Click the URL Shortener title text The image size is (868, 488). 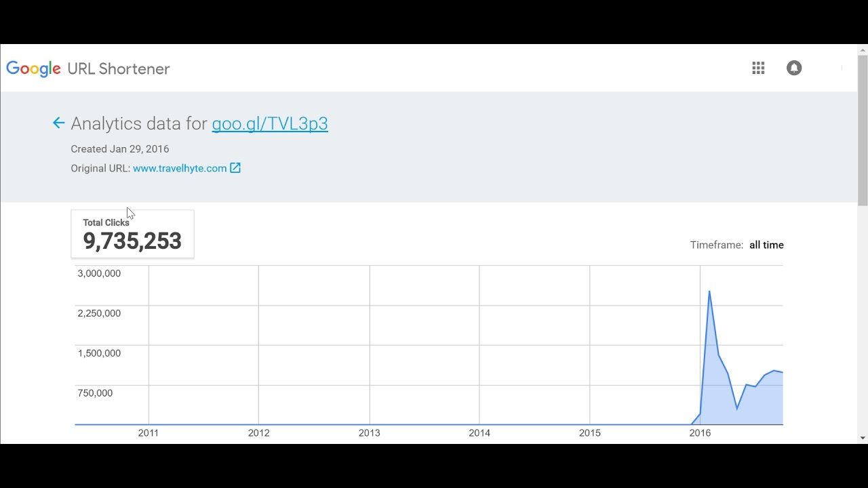click(x=119, y=68)
